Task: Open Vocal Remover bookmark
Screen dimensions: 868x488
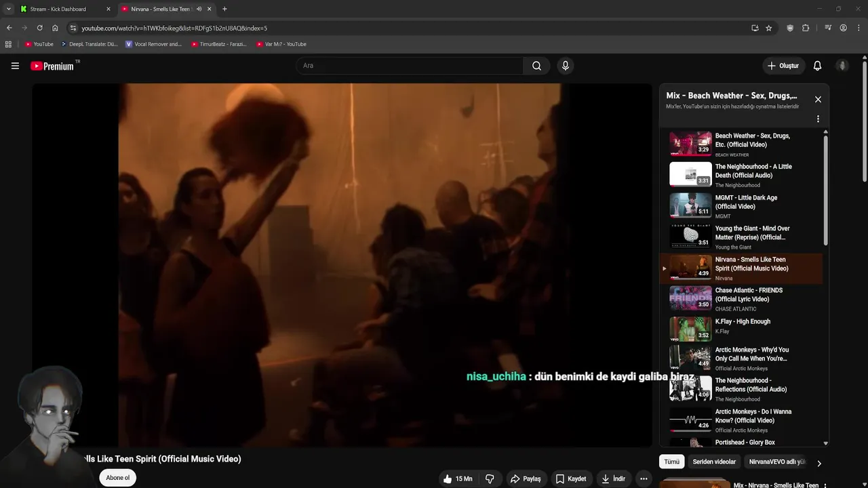Action: (154, 44)
